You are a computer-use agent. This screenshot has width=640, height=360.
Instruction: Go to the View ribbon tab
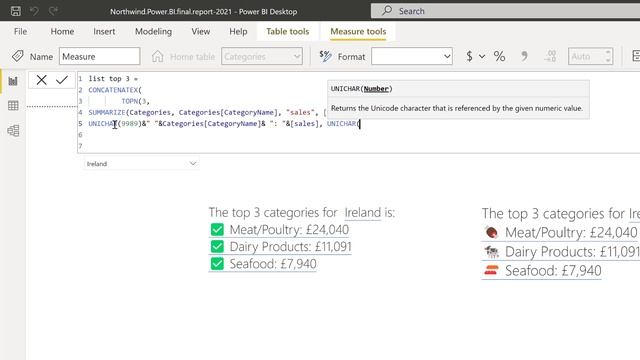pos(201,31)
